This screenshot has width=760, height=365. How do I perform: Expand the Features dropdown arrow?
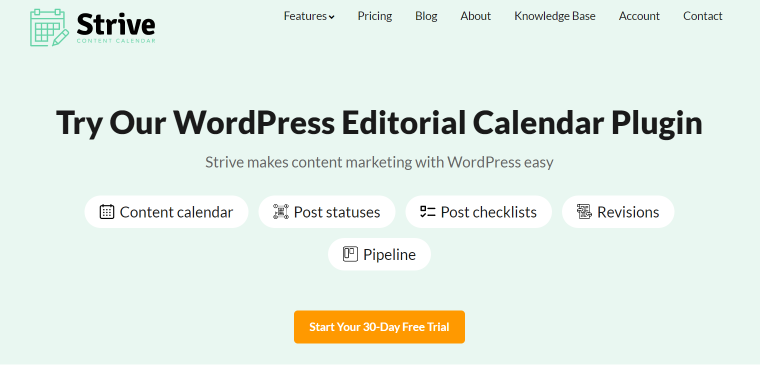[x=332, y=17]
